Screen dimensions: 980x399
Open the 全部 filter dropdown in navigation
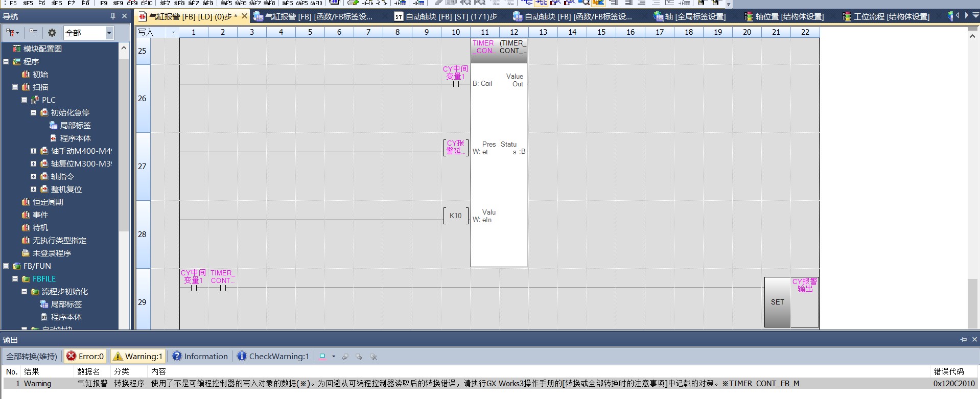pos(109,33)
